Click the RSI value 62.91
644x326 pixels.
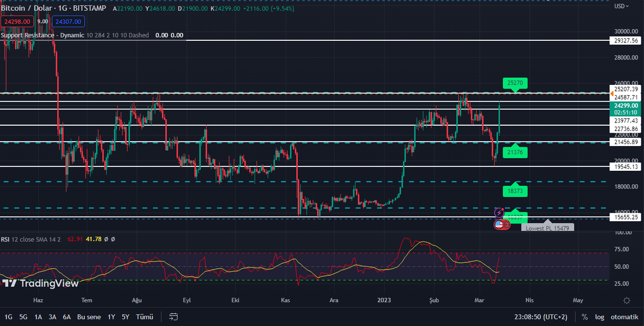point(75,239)
